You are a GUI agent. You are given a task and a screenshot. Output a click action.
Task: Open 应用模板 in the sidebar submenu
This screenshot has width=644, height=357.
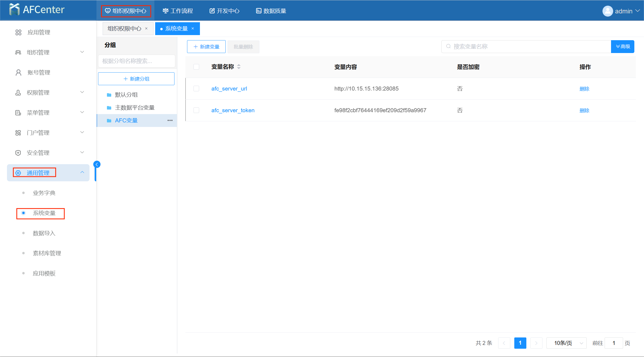coord(44,273)
